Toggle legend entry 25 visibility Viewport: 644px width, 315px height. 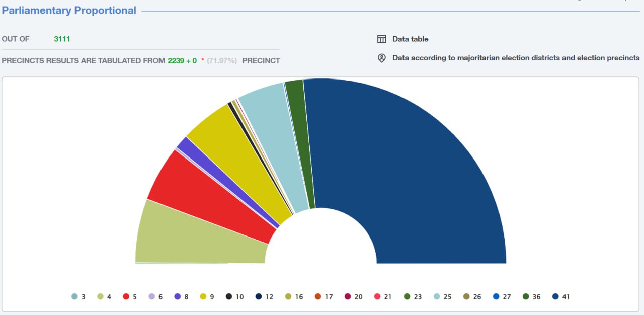[x=443, y=297]
